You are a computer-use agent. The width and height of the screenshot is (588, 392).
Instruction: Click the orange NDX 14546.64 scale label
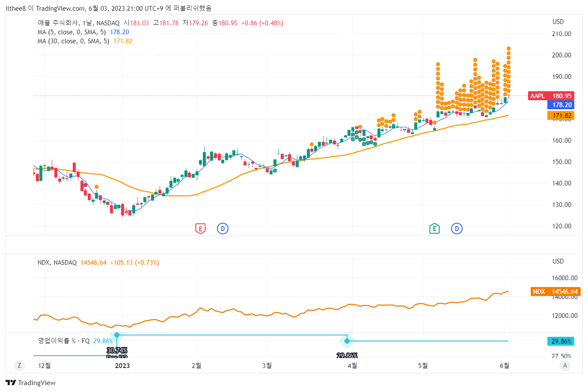coord(555,292)
